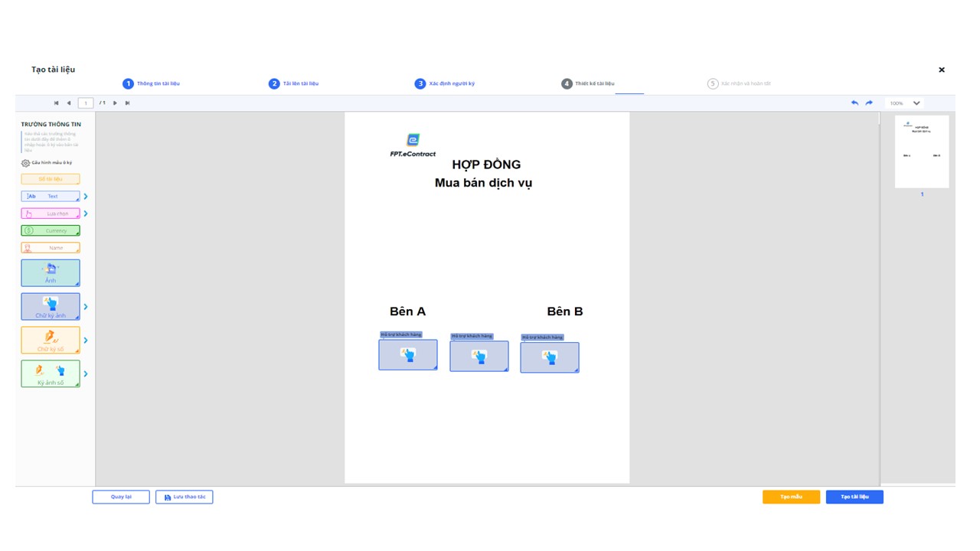Undo the last action
Viewport: 980px width, 551px height.
(854, 103)
